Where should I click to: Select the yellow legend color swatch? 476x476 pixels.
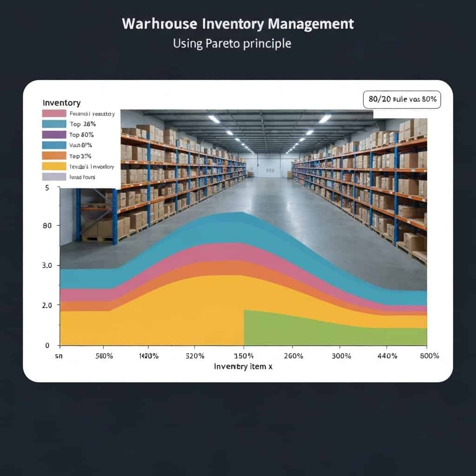pos(54,166)
